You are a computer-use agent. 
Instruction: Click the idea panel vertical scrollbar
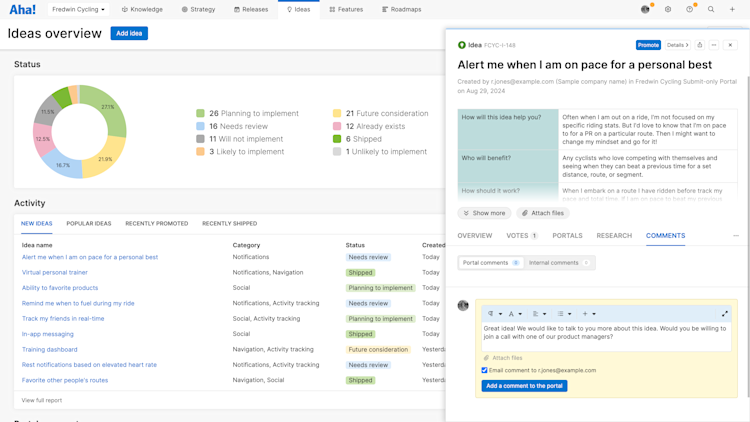[748, 237]
